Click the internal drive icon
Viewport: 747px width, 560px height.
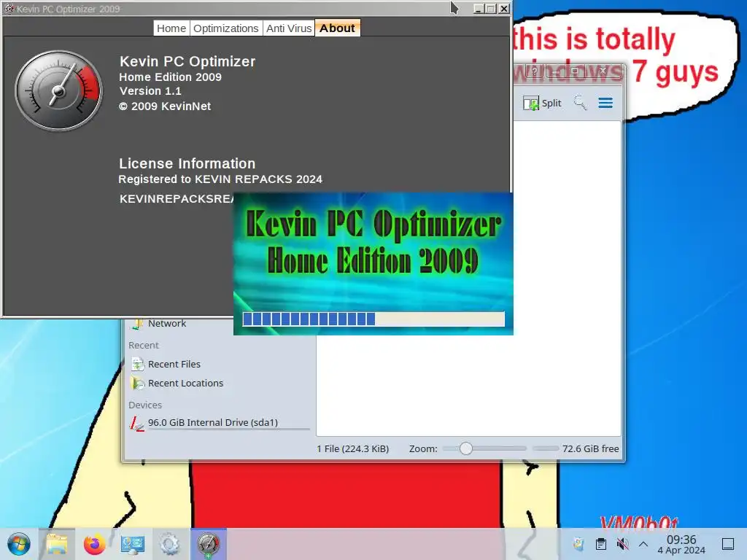(137, 424)
